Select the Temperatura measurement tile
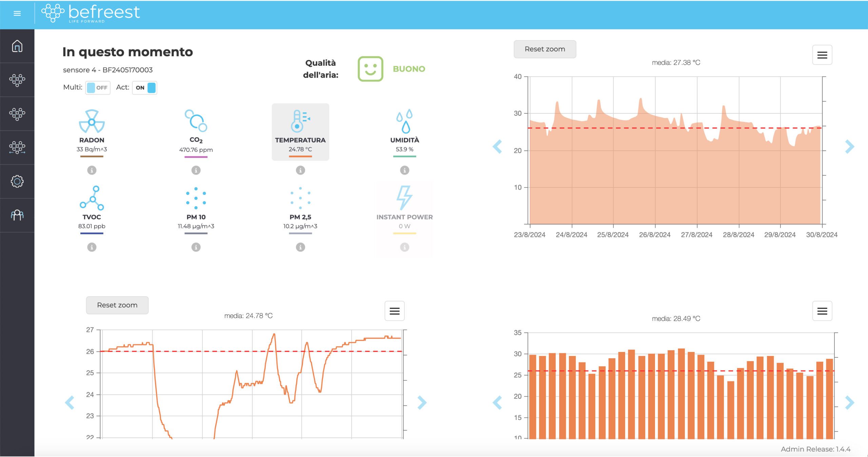The width and height of the screenshot is (868, 457). click(x=300, y=132)
